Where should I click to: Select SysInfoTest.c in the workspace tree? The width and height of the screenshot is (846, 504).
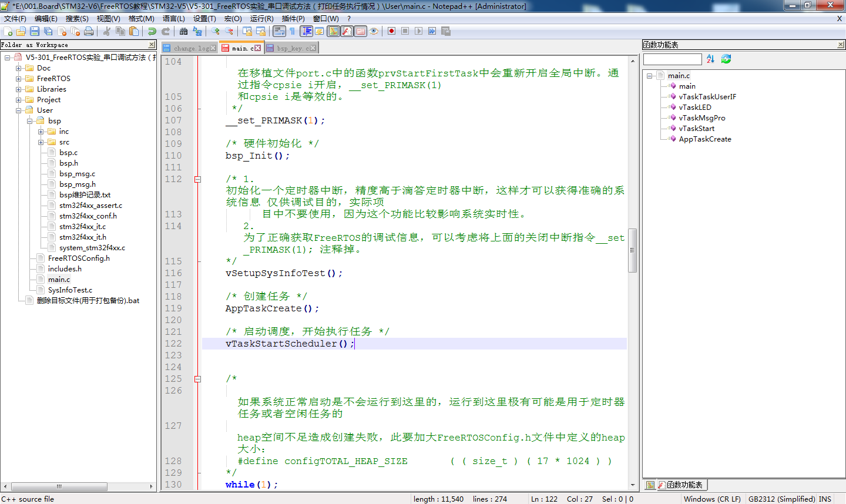click(x=70, y=290)
